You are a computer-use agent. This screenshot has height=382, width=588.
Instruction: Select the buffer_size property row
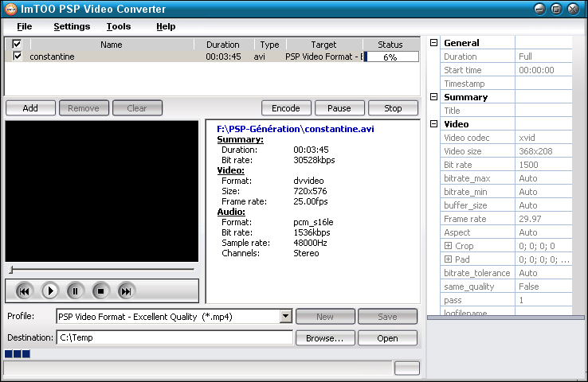click(506, 205)
